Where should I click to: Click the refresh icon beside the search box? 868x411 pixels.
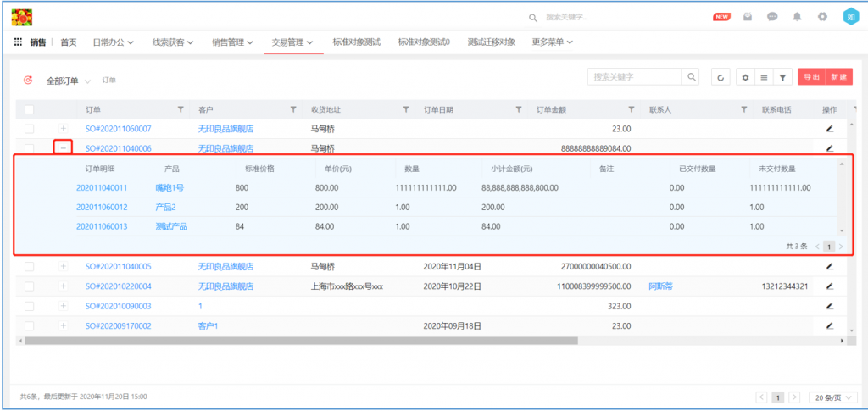720,78
